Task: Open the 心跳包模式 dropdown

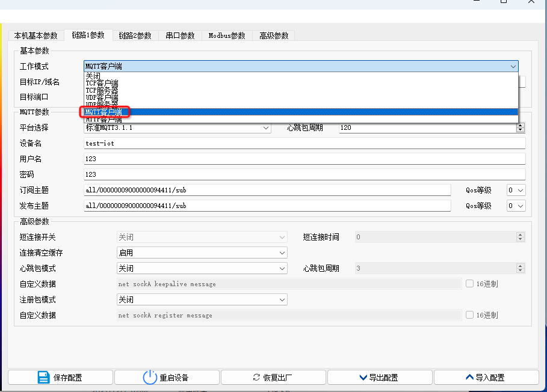Action: pos(282,268)
